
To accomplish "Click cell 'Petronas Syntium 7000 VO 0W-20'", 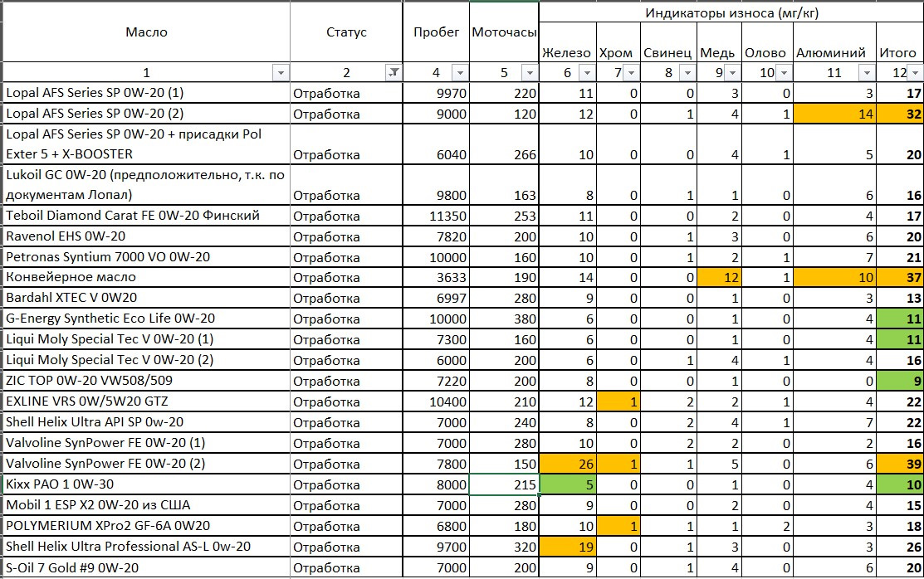I will pos(146,257).
